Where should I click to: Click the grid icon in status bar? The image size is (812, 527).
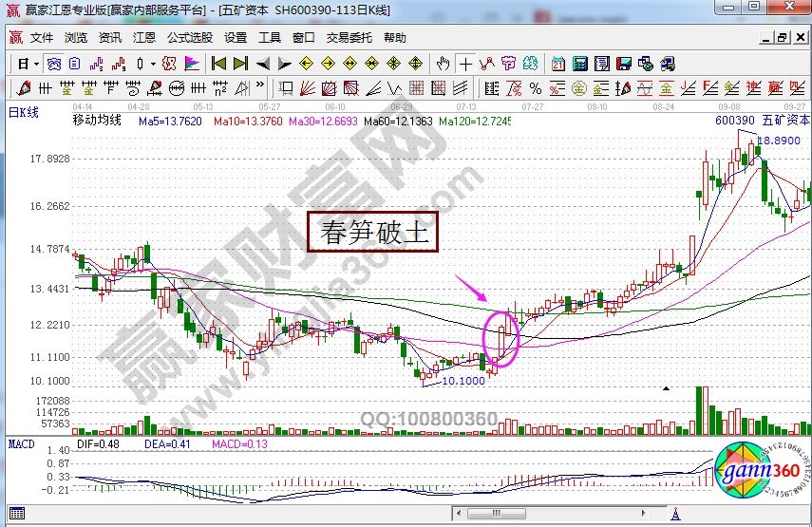(x=17, y=514)
